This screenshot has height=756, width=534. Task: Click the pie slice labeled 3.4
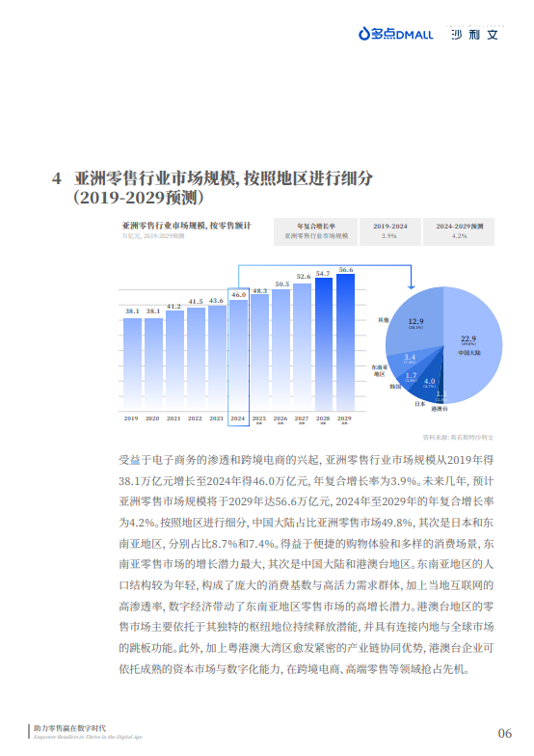click(x=410, y=358)
